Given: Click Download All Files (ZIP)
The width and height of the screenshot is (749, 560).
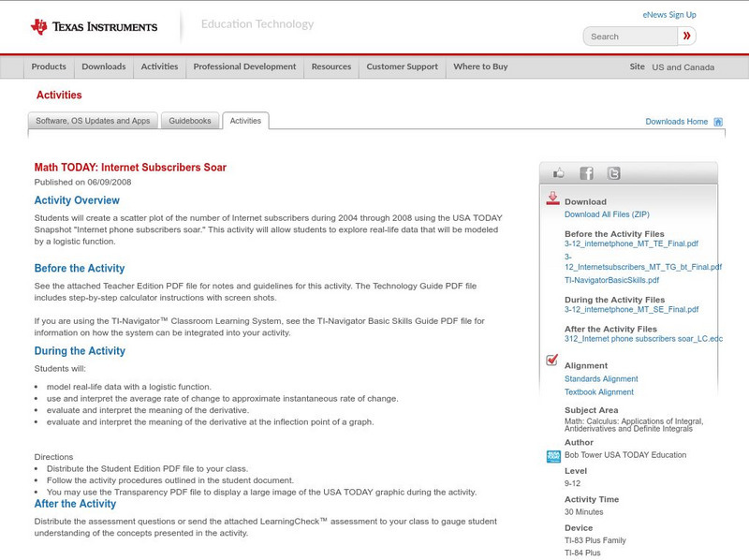Looking at the screenshot, I should 607,214.
